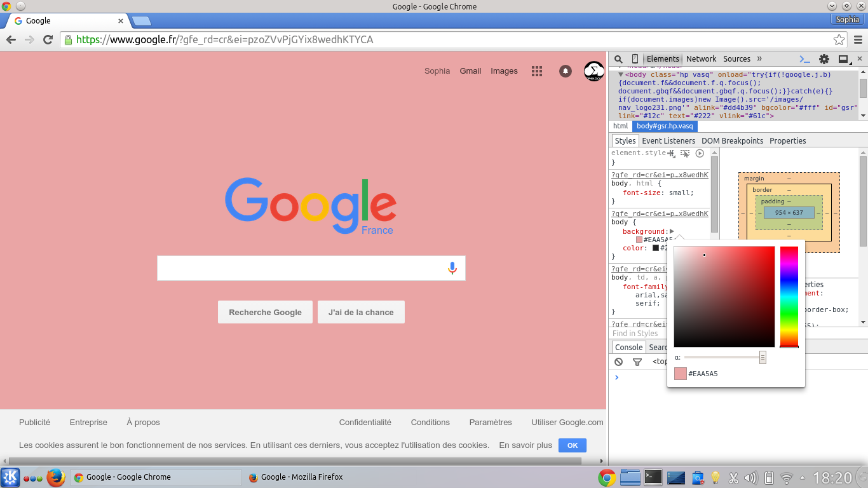Image resolution: width=868 pixels, height=488 pixels.
Task: Collapse the body element tree node
Action: coord(621,74)
